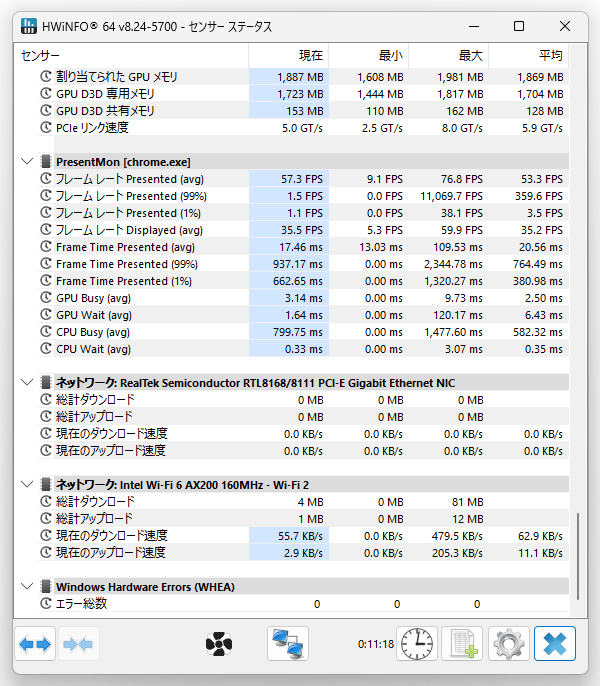Click the 最小 column header
600x686 pixels.
368,56
